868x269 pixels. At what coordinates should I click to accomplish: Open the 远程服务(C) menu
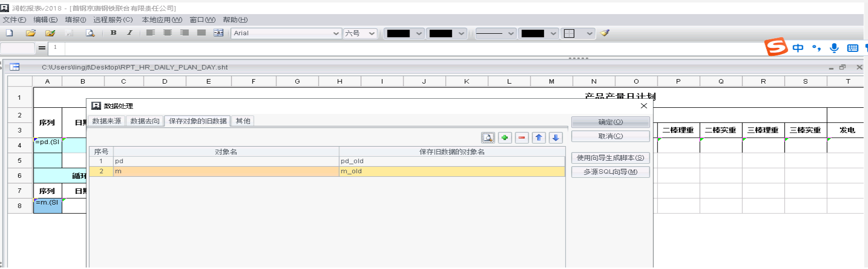coord(113,20)
